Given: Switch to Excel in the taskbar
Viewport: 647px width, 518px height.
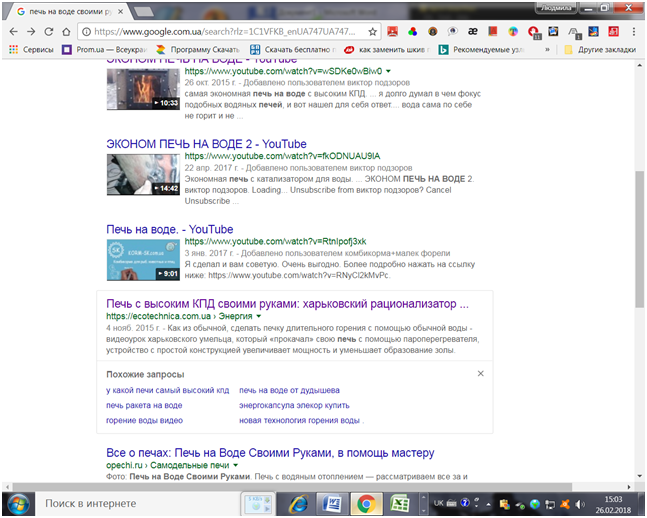Looking at the screenshot, I should click(399, 504).
